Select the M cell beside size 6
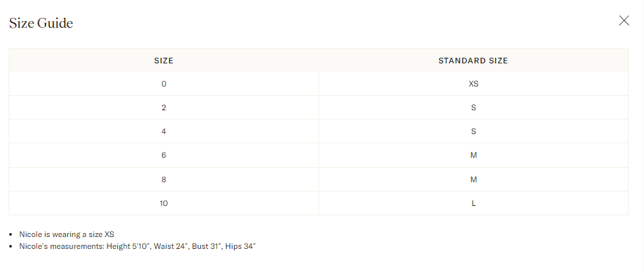The height and width of the screenshot is (272, 644). point(473,156)
